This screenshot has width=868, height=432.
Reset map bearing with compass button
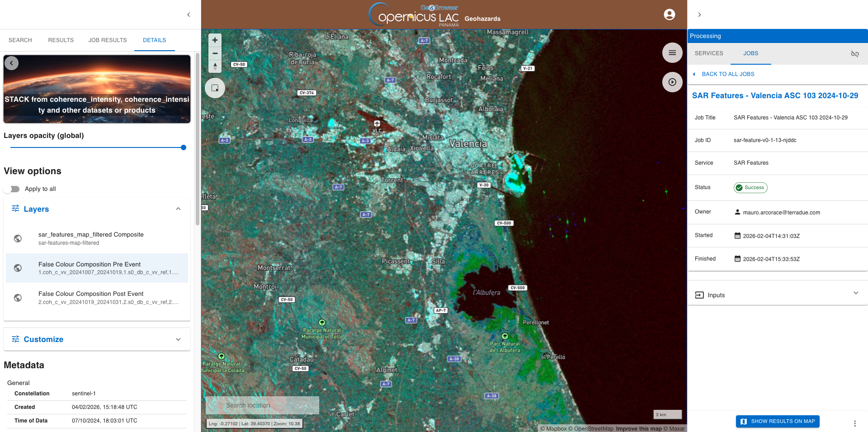pyautogui.click(x=215, y=66)
